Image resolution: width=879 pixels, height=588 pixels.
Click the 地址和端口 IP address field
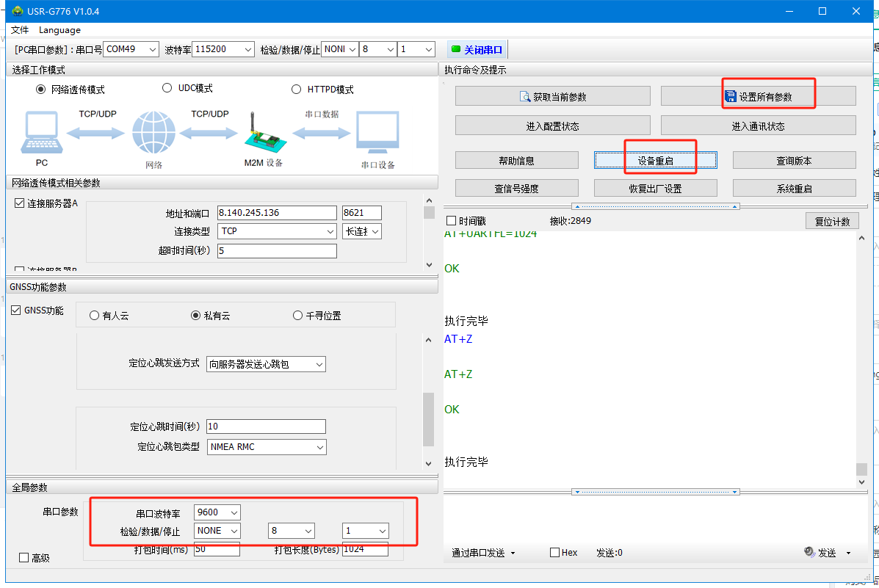(x=276, y=213)
